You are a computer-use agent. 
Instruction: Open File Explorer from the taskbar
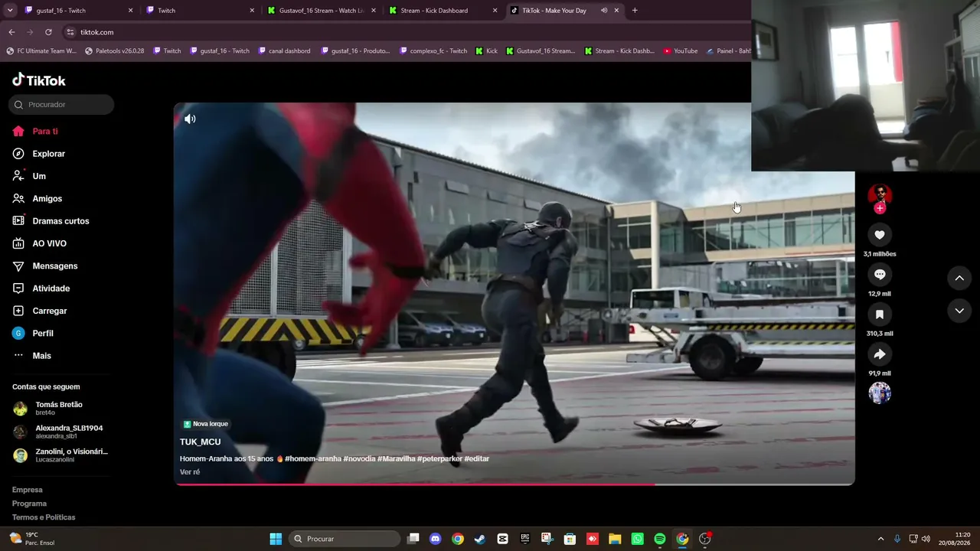click(615, 539)
